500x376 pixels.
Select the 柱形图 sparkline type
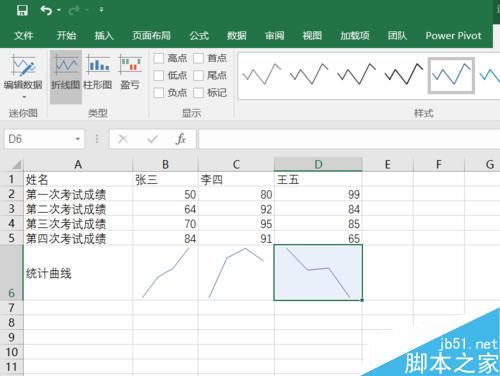(98, 73)
